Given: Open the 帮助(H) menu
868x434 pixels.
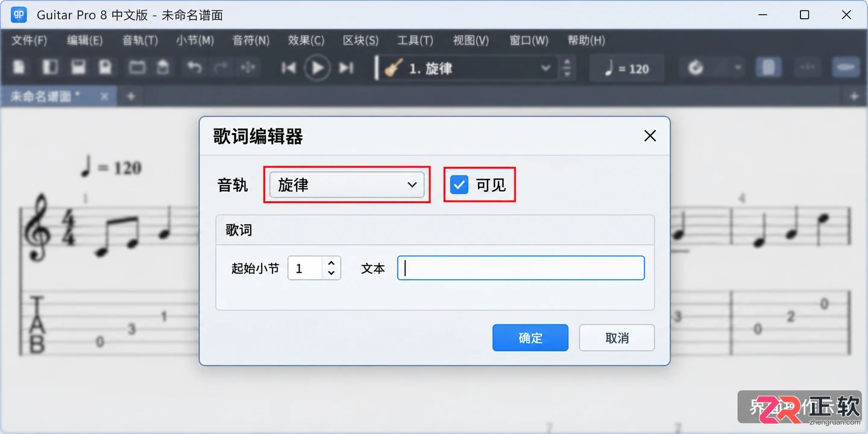Looking at the screenshot, I should pos(586,40).
